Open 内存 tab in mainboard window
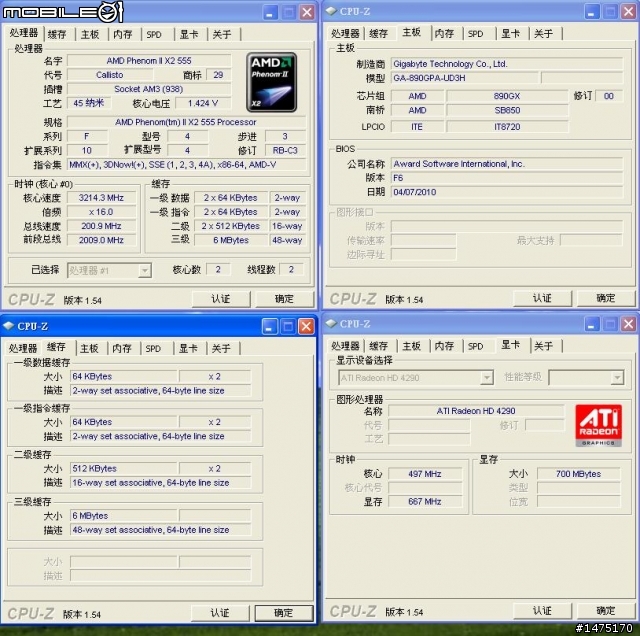This screenshot has height=636, width=640. point(444,33)
